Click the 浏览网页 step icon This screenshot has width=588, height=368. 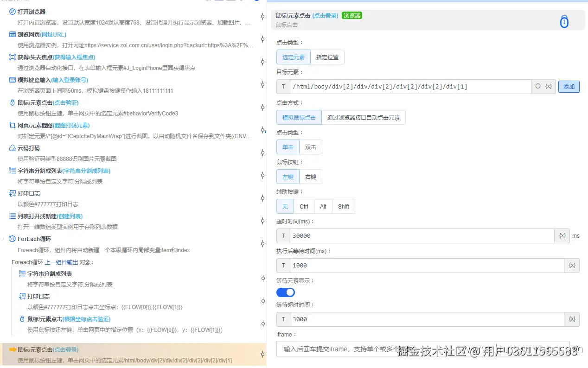13,34
